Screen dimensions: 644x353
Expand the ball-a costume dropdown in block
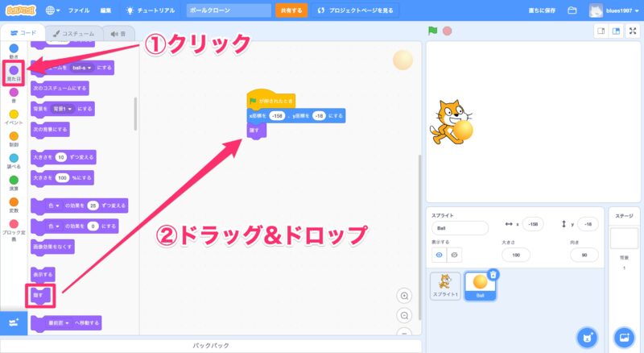tap(81, 69)
